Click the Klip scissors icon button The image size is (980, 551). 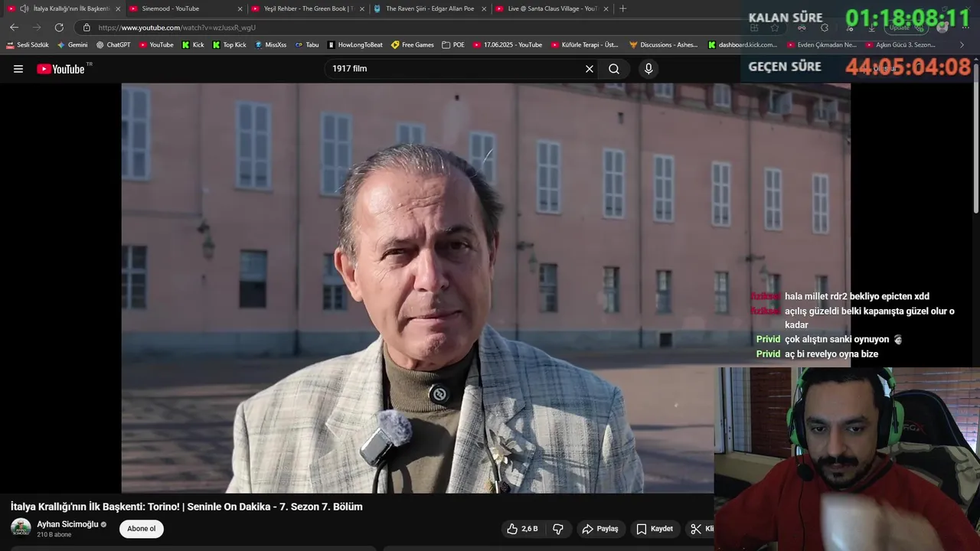(701, 529)
